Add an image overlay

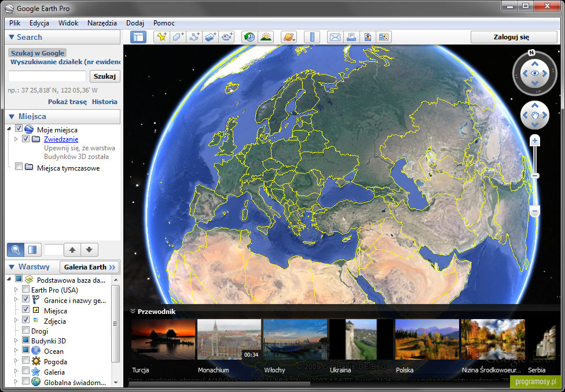[x=211, y=37]
